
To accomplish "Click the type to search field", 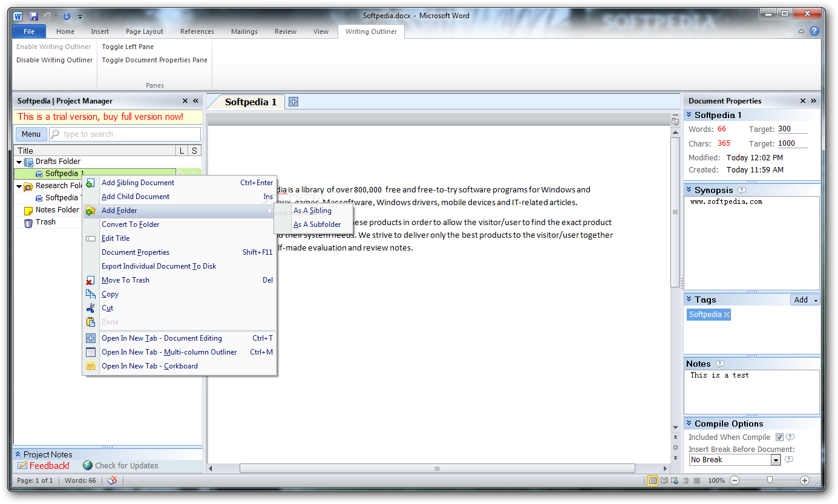I will pos(125,134).
